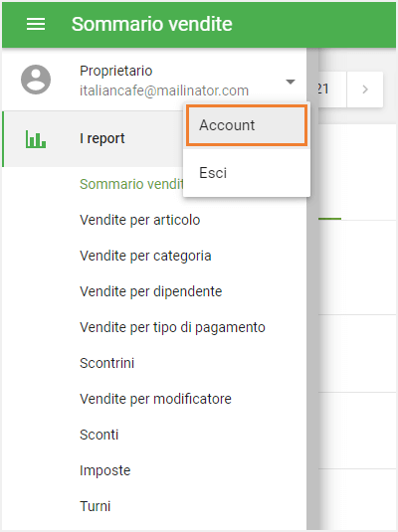Open Vendite per articolo report
Image resolution: width=398 pixels, height=532 pixels.
[x=140, y=220]
